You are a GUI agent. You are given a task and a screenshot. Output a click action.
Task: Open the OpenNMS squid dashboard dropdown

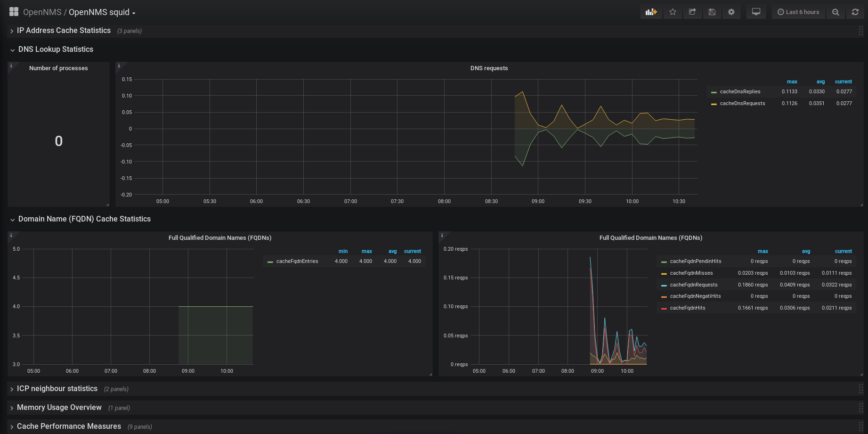[102, 12]
